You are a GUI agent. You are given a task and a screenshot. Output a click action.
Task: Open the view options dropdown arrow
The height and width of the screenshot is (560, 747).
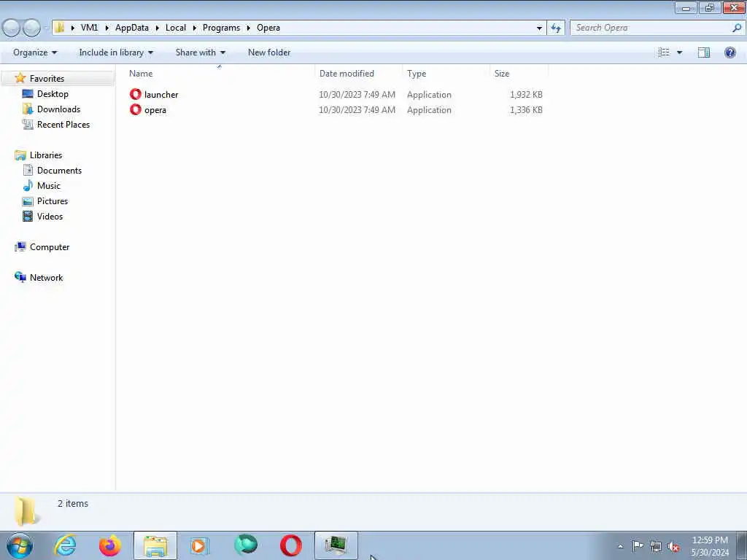click(x=679, y=52)
